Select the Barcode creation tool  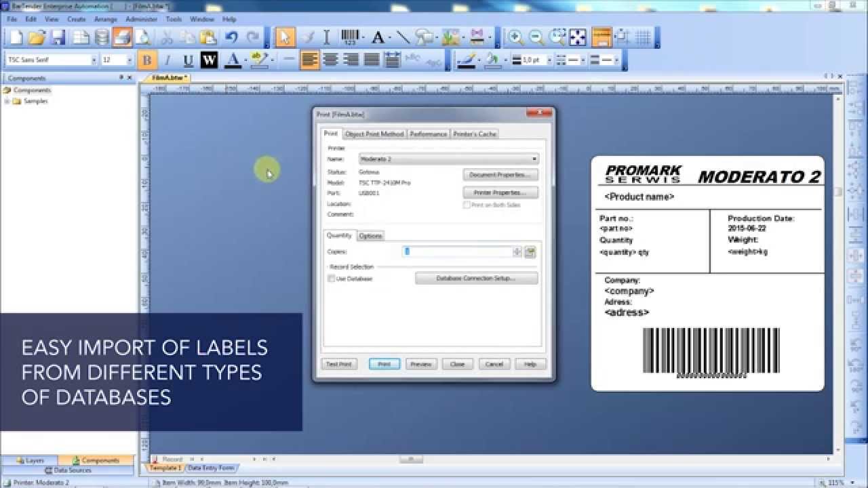click(x=350, y=37)
